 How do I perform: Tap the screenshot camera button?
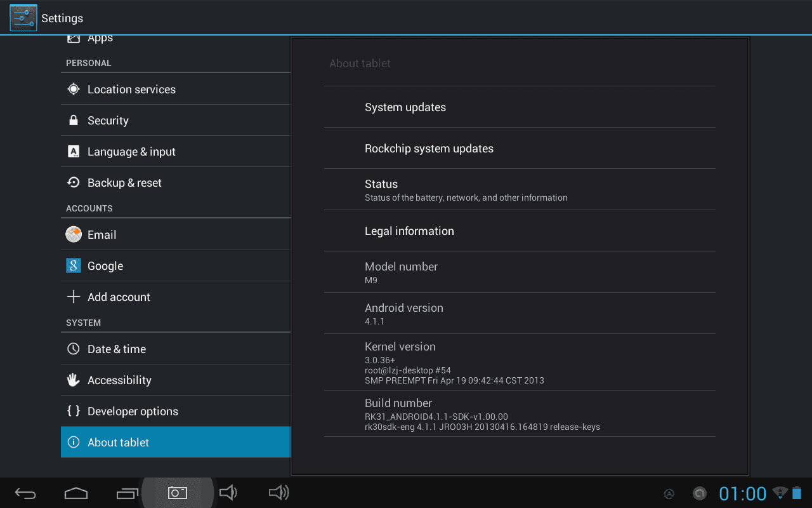(x=178, y=493)
